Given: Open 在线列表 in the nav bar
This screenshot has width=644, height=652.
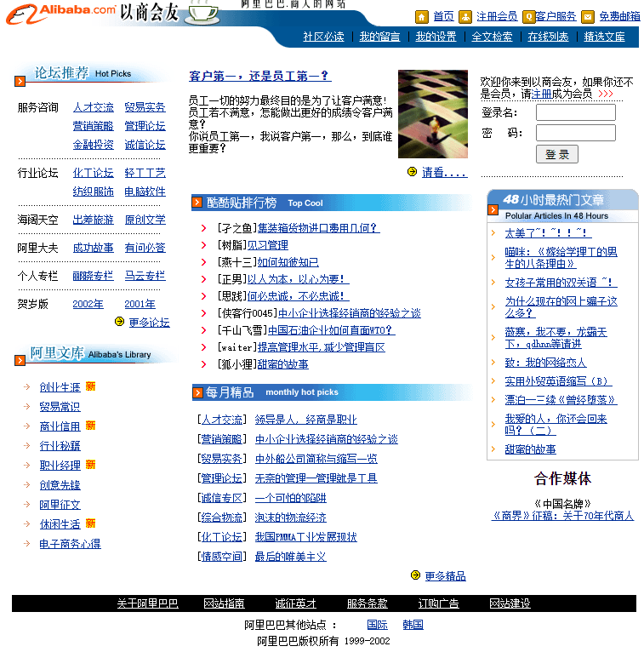Looking at the screenshot, I should click(x=548, y=37).
